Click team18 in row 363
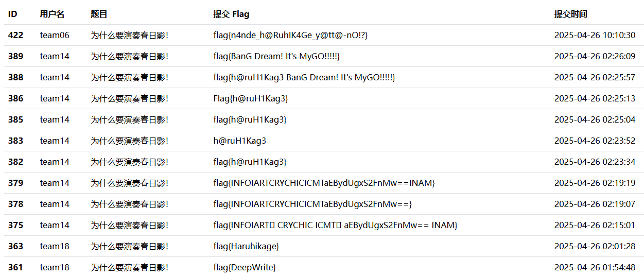 click(x=55, y=247)
